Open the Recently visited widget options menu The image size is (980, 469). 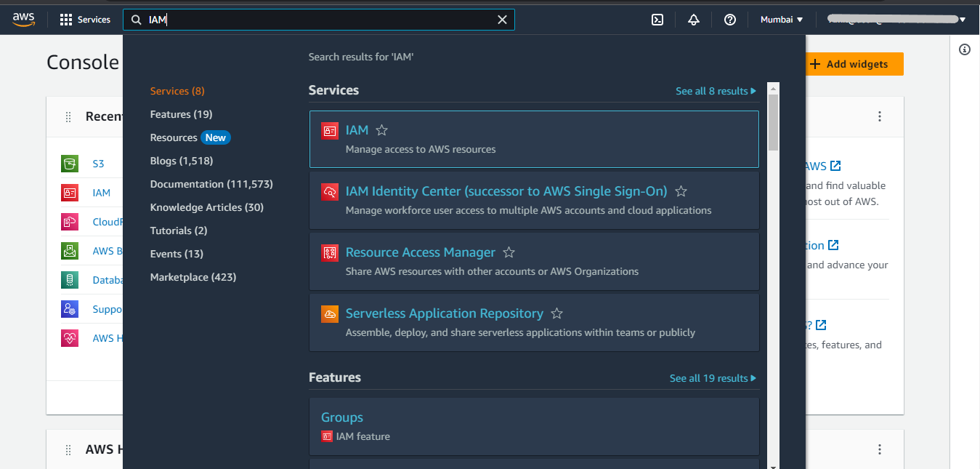(x=880, y=116)
